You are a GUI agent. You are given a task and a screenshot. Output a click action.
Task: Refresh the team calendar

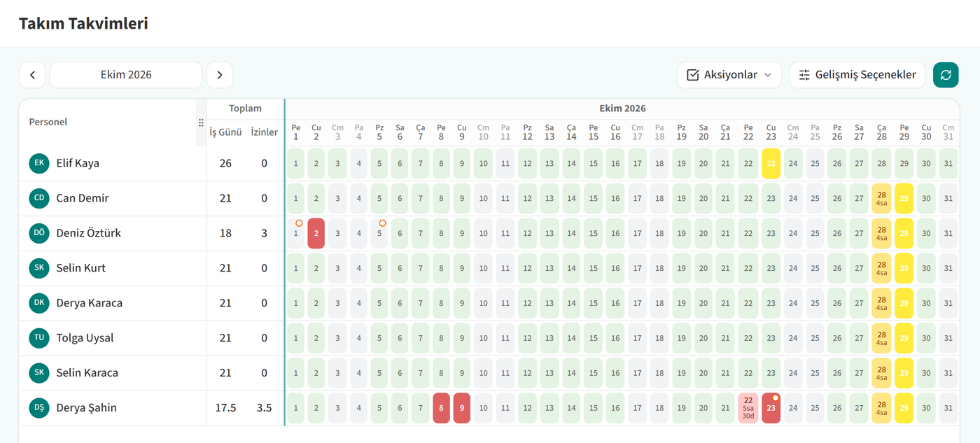coord(946,75)
